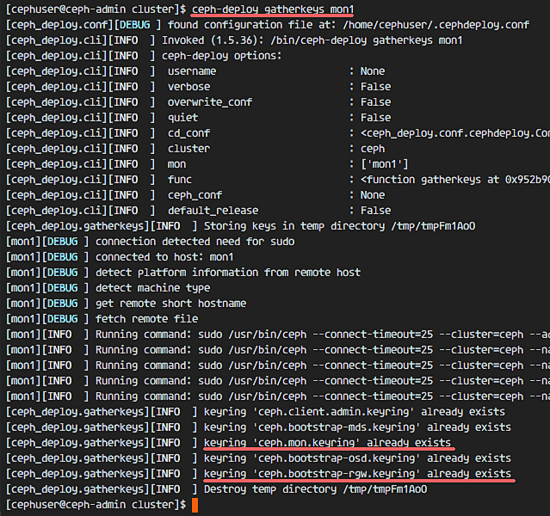This screenshot has width=550, height=516.
Task: Select underlined 'ceph.mon.keyring' already exists line
Action: tap(327, 443)
